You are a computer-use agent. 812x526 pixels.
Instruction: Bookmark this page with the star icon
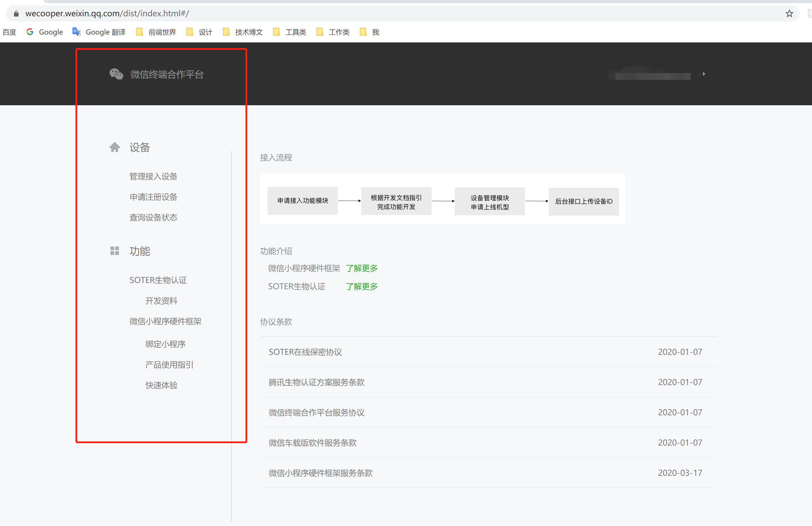pos(789,14)
